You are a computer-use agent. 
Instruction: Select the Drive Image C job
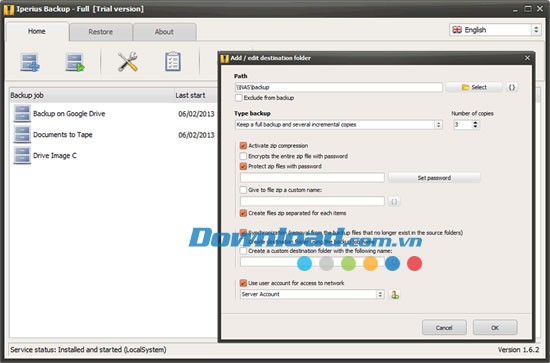55,156
